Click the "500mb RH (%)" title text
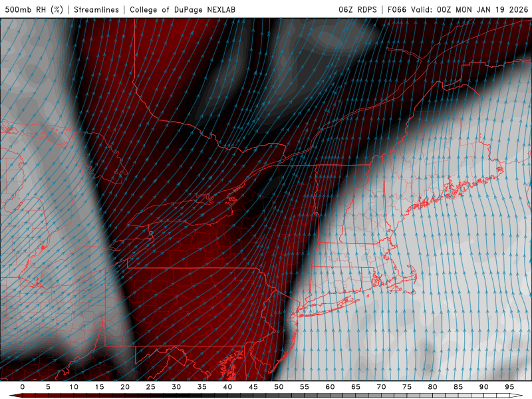Screen dimensions: 532x399 click(x=34, y=9)
